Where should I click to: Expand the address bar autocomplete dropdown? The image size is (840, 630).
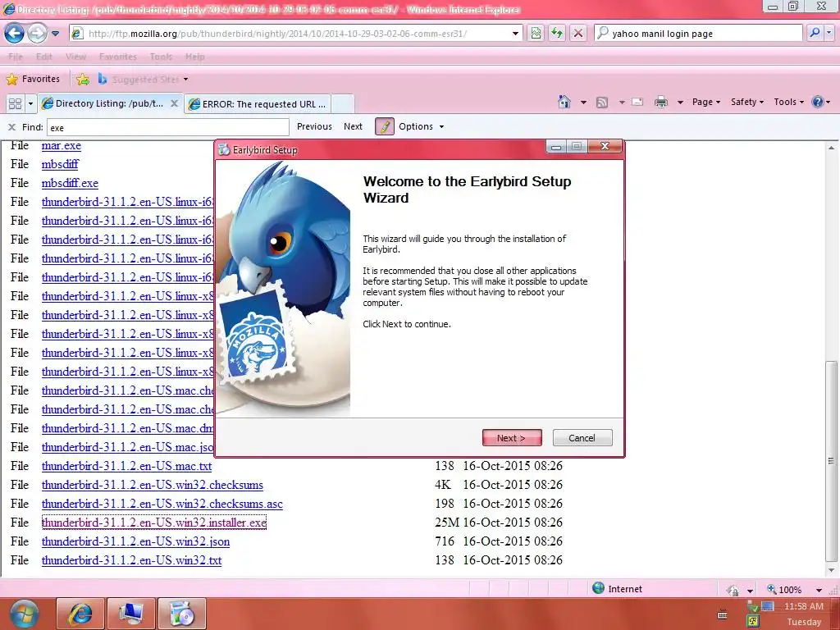[515, 34]
